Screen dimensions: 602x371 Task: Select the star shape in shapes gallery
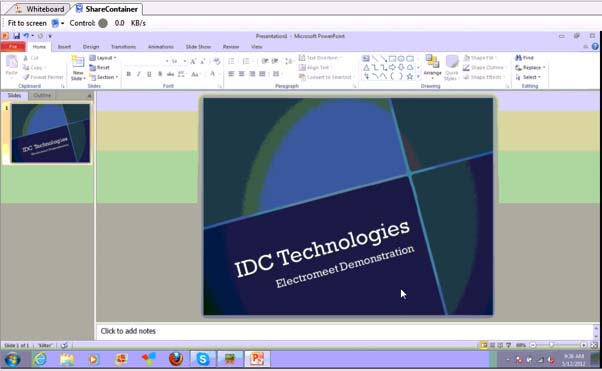point(410,76)
